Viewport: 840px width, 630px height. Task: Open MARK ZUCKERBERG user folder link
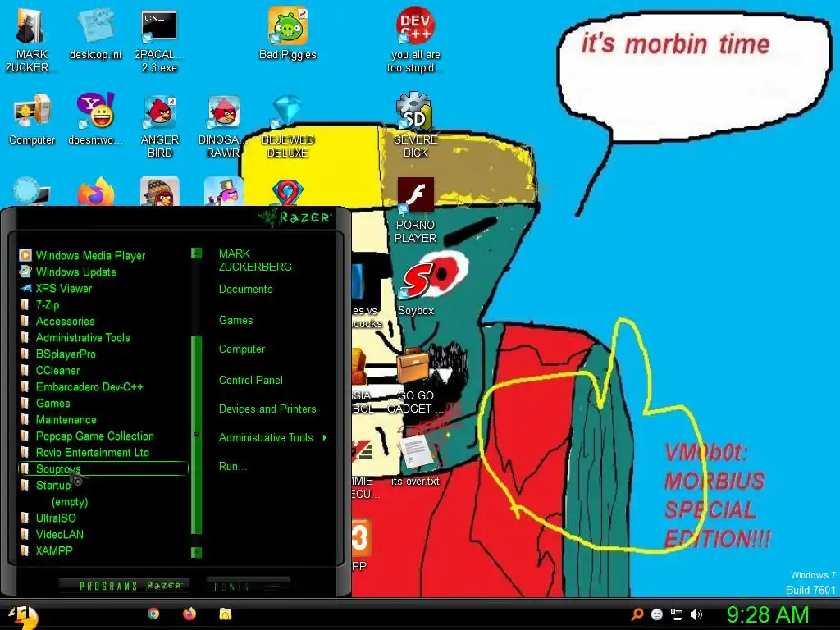pos(255,260)
